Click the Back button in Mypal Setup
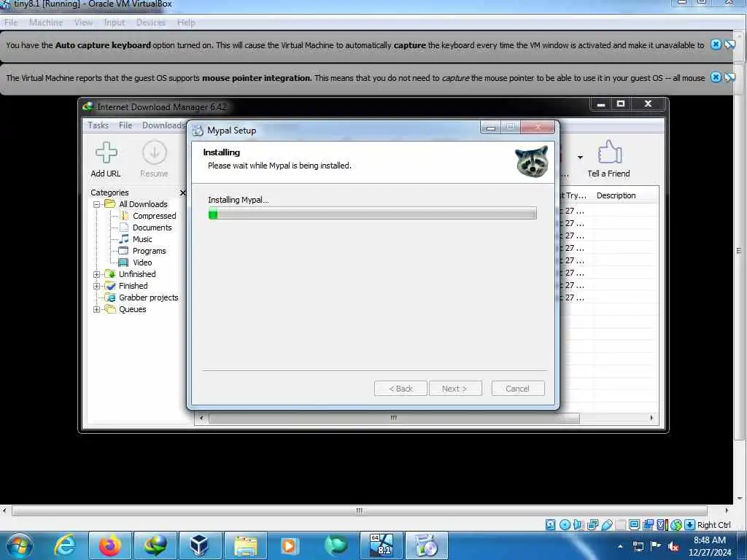The width and height of the screenshot is (747, 560). point(400,389)
